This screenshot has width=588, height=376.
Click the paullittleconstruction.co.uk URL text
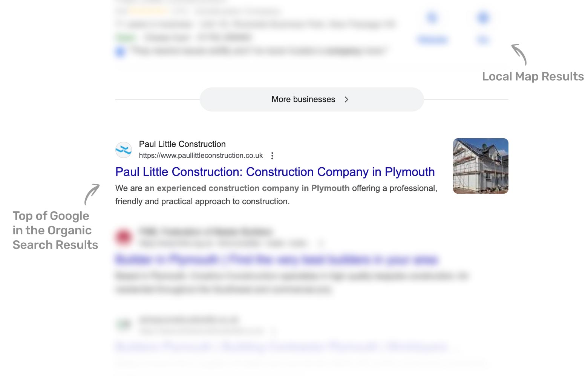coord(201,156)
